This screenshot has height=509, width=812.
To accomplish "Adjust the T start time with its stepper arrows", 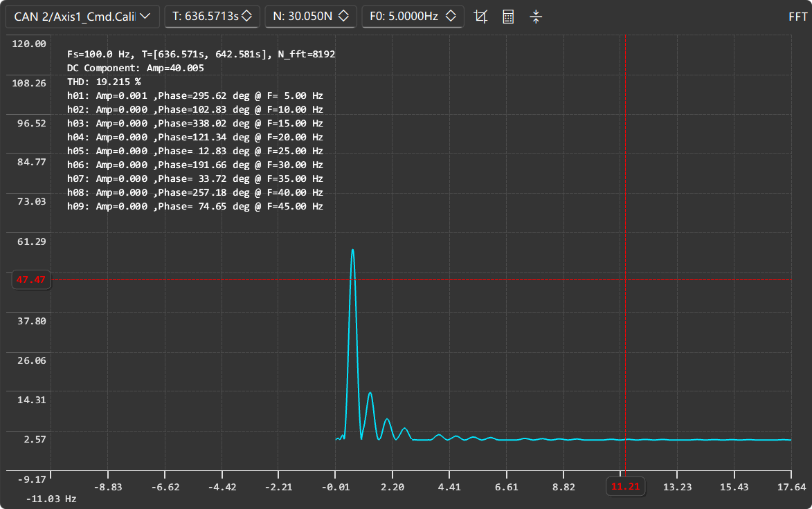I will [x=247, y=16].
